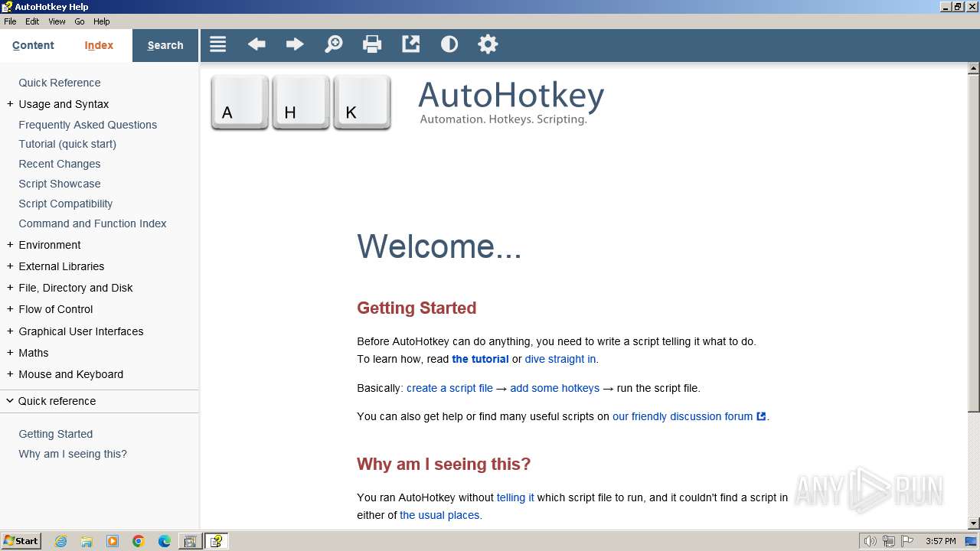Image resolution: width=980 pixels, height=551 pixels.
Task: Launch the media player taskbar icon
Action: pyautogui.click(x=113, y=541)
